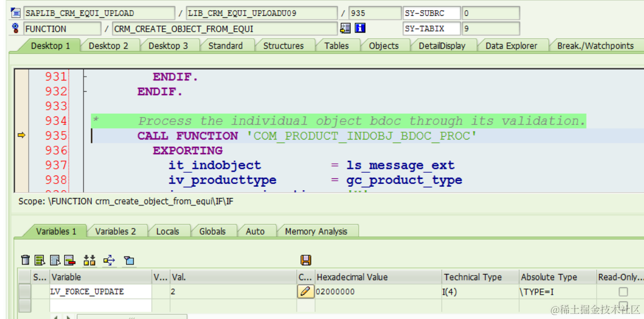644x319 pixels.
Task: Click the orange floppy disk save icon
Action: coord(306,260)
